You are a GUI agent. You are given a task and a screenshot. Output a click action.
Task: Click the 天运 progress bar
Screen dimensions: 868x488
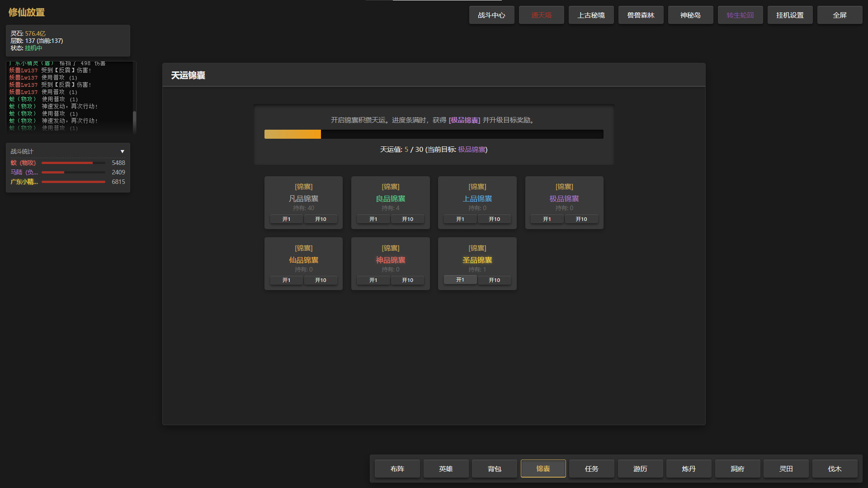[434, 134]
